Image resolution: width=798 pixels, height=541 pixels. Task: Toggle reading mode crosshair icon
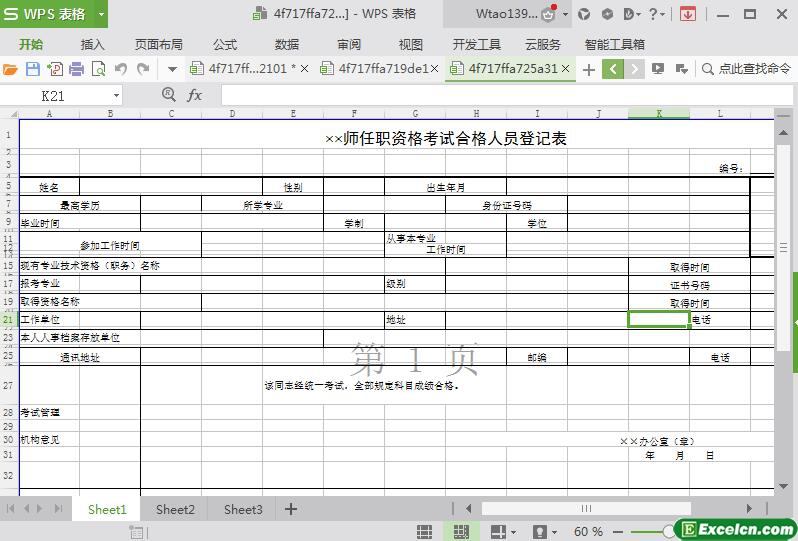pyautogui.click(x=498, y=532)
